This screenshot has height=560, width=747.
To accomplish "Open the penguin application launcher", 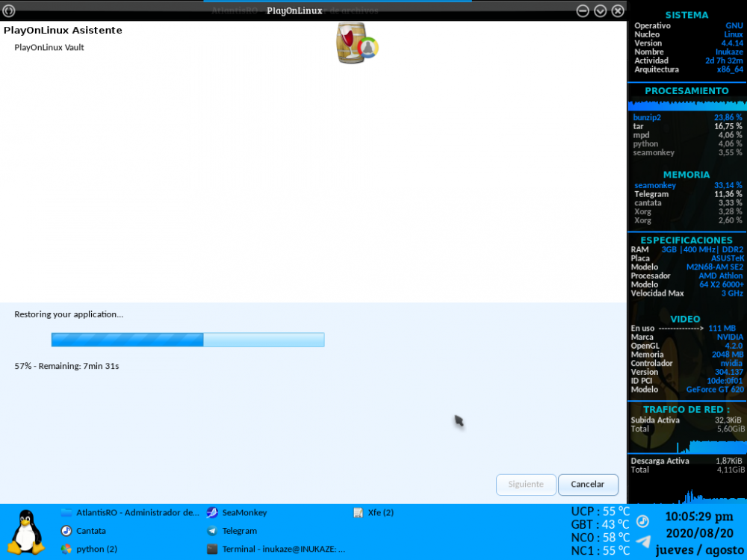I will pyautogui.click(x=25, y=532).
